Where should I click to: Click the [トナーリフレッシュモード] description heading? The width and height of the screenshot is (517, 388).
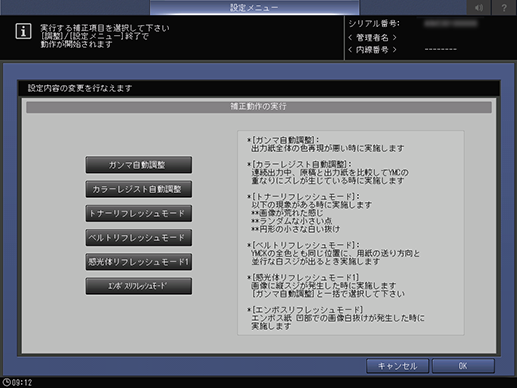(x=304, y=197)
